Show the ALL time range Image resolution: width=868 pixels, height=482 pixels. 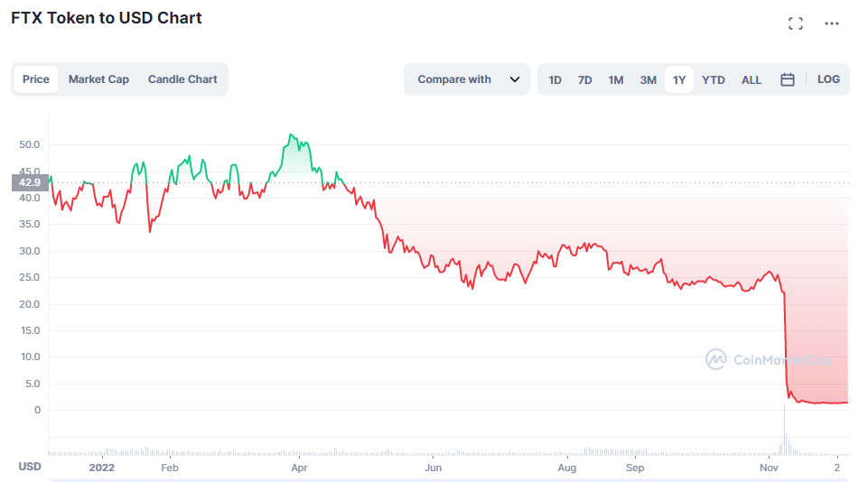point(751,79)
